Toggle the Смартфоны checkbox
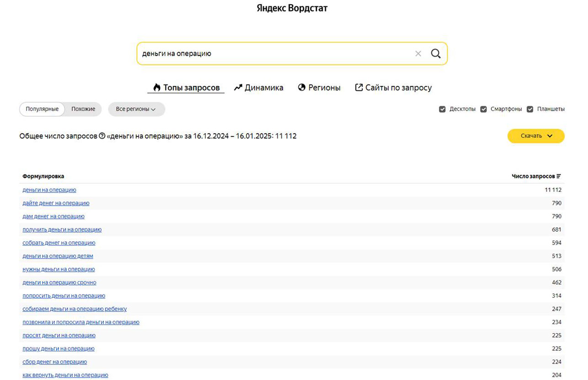This screenshot has height=380, width=588. point(483,109)
